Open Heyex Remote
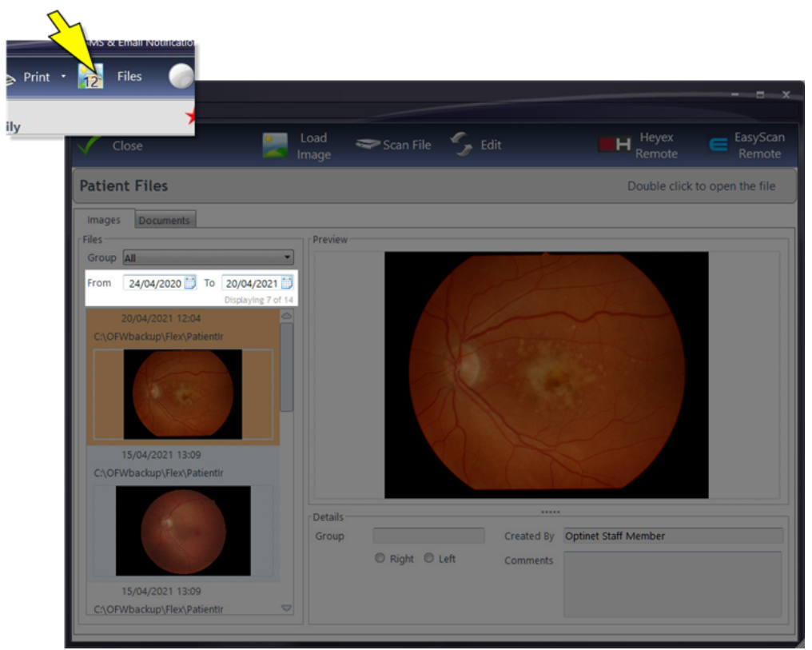The width and height of the screenshot is (812, 650). 656,146
